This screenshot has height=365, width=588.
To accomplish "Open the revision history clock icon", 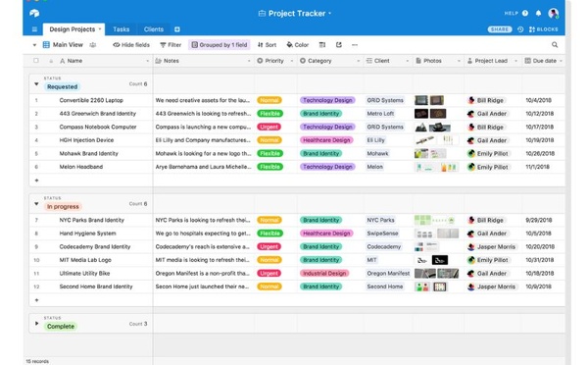I will 520,29.
